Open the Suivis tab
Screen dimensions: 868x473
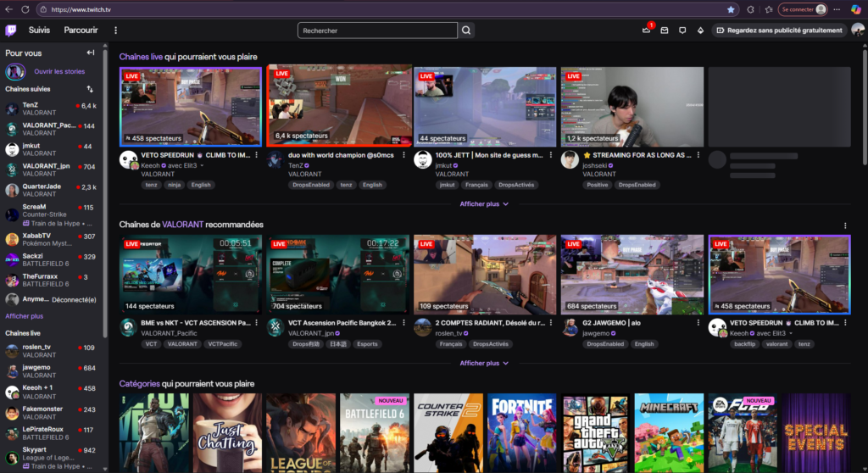[39, 31]
